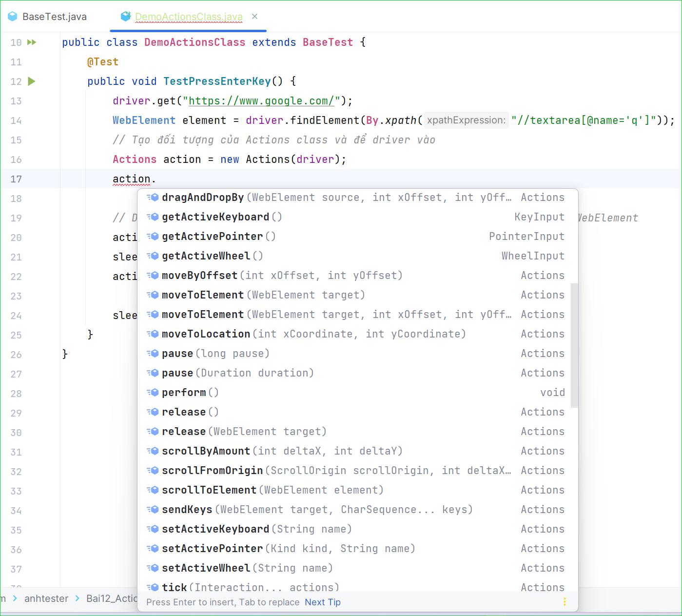Click method icon beside release(WebElement target)
Screen dimensions: 682x616
click(x=153, y=432)
